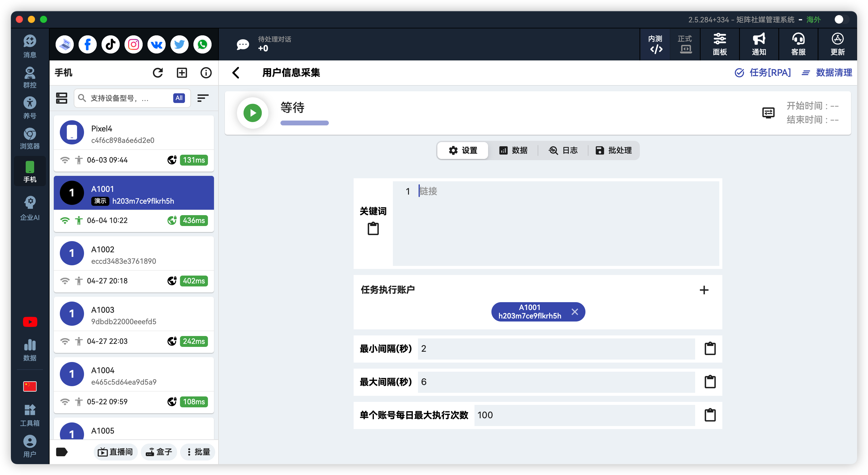Open the sort filter icon beside search
This screenshot has width=868, height=475.
click(203, 98)
